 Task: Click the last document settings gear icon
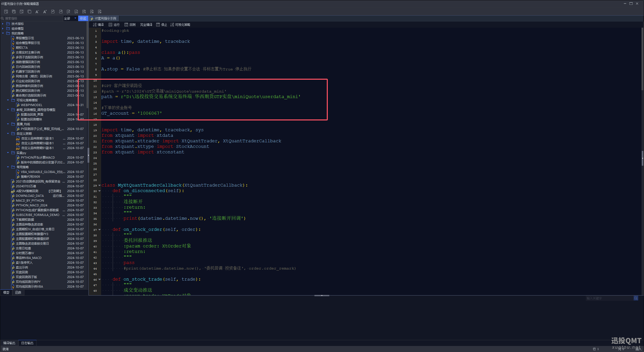click(x=100, y=12)
